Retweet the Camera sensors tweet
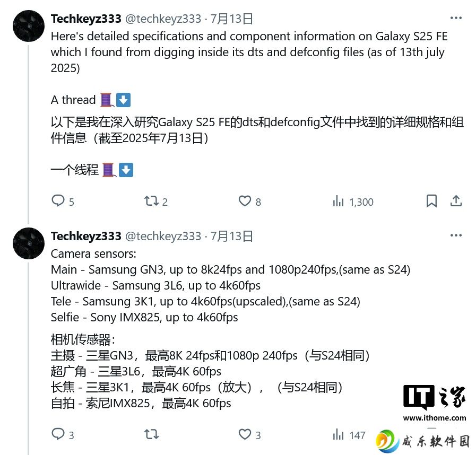Screen dimensions: 476x455 [151, 434]
